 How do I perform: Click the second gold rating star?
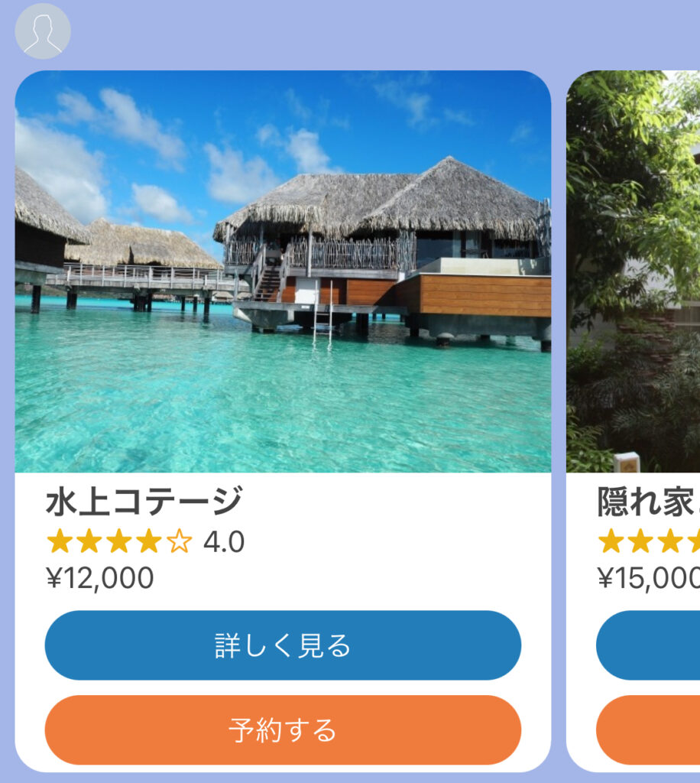90,541
